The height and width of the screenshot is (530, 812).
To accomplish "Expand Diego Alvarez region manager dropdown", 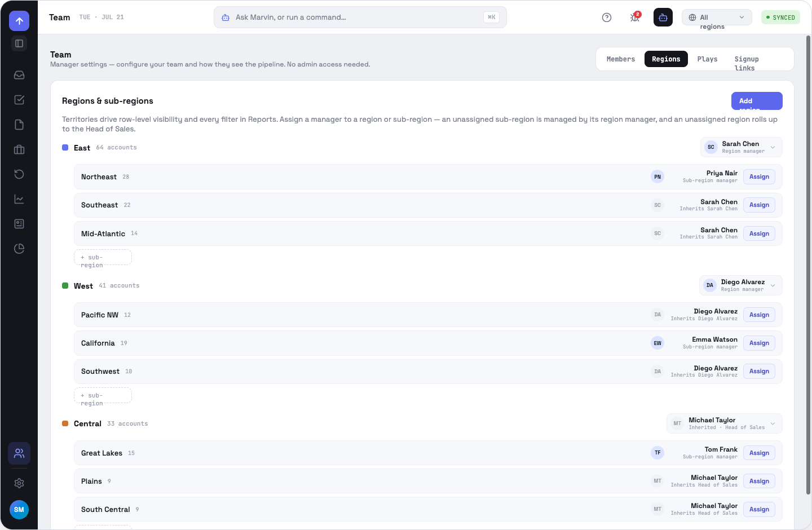I will tap(741, 285).
